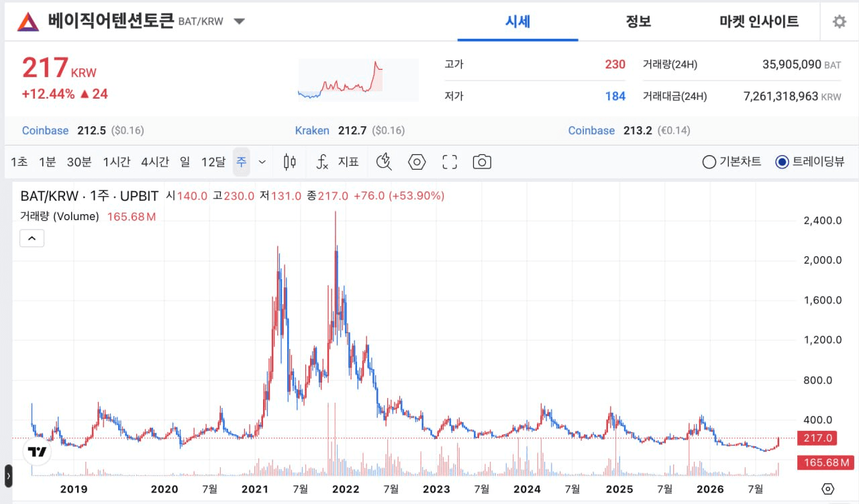Switch to the 마켓 인사이트 tab

point(759,21)
